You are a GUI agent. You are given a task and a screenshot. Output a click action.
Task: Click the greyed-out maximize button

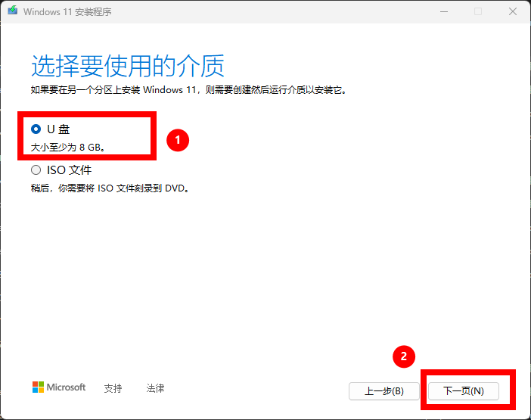click(x=478, y=12)
